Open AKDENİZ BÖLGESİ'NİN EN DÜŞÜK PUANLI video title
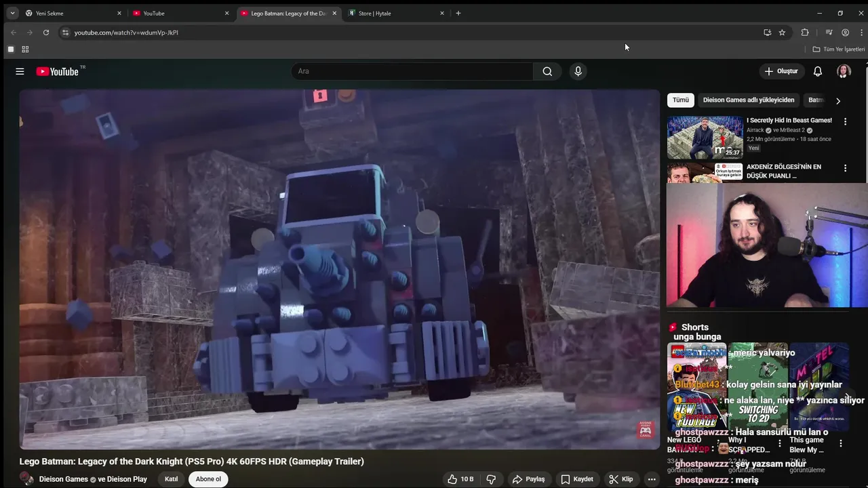868x488 pixels. pyautogui.click(x=784, y=171)
